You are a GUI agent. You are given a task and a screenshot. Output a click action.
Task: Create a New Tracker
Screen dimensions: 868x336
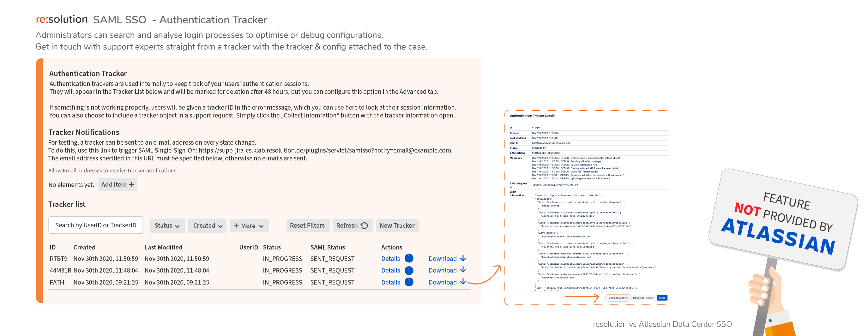[397, 225]
